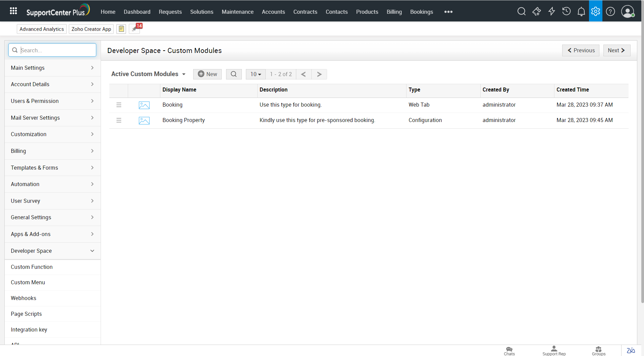644x356 pixels.
Task: Click drag handle for Booking row
Action: tap(119, 105)
